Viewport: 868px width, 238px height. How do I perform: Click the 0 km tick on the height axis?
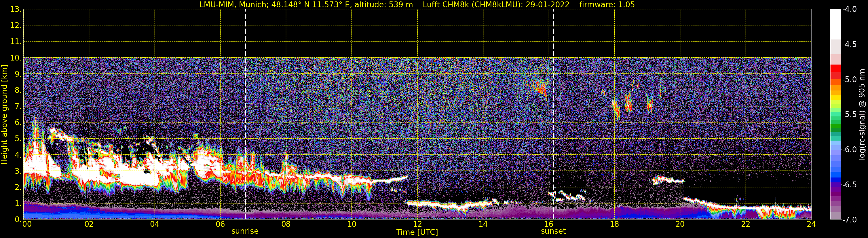coord(18,220)
